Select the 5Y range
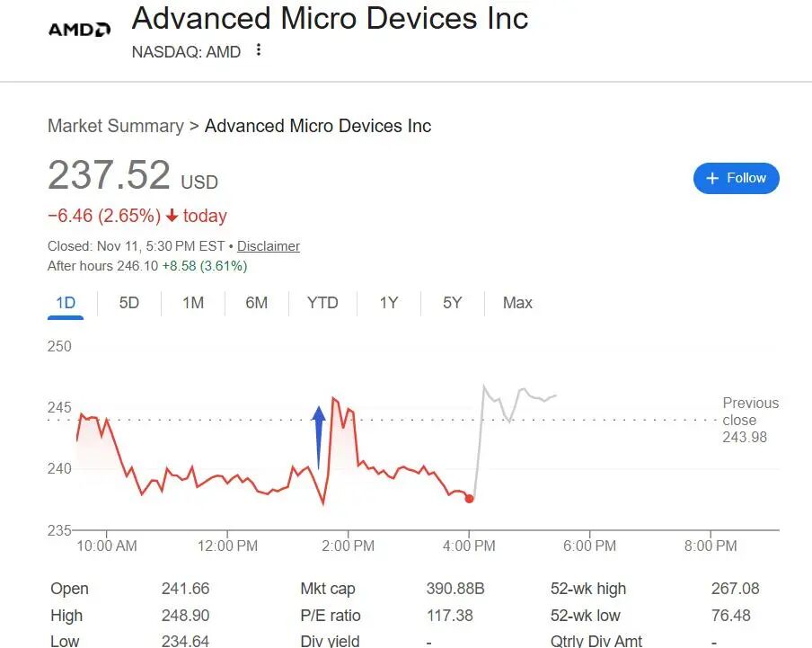The image size is (812, 648). (x=452, y=303)
